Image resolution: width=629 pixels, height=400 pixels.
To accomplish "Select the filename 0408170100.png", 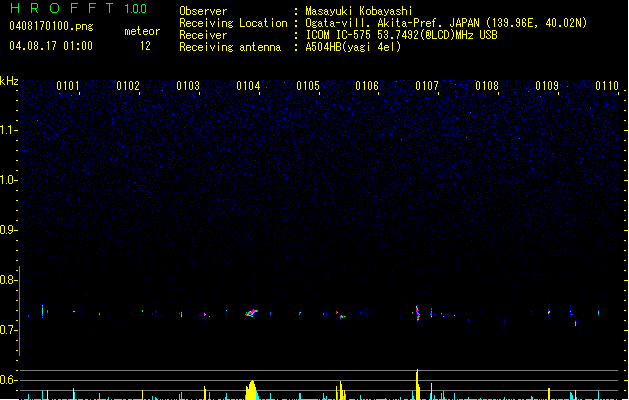I will [x=51, y=26].
